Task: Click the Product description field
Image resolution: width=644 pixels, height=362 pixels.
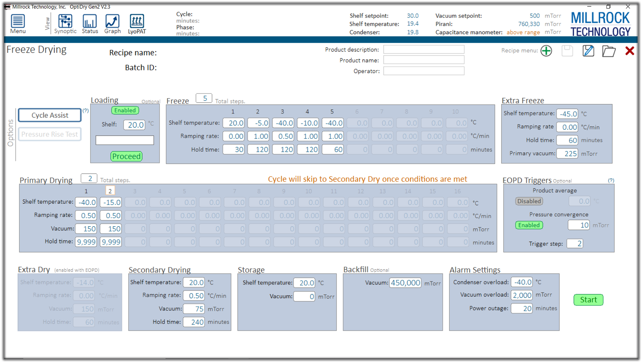Action: [424, 50]
